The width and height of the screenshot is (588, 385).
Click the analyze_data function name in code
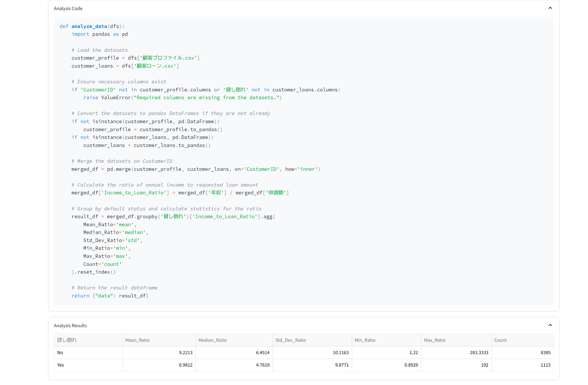click(89, 26)
